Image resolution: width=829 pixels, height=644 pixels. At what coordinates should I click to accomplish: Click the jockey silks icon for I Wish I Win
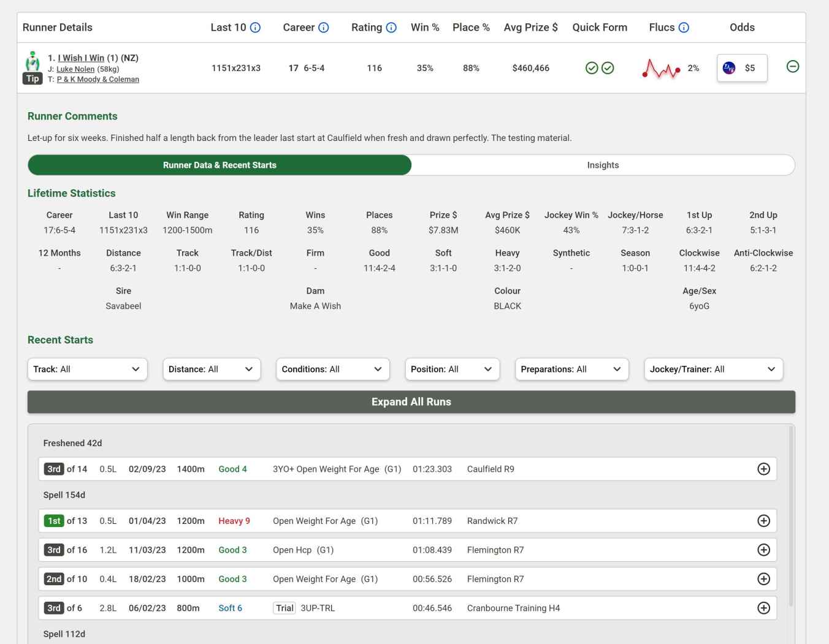click(32, 61)
